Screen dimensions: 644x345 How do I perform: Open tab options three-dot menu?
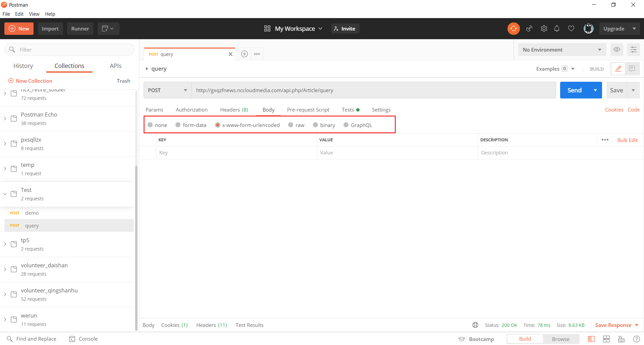[x=257, y=54]
